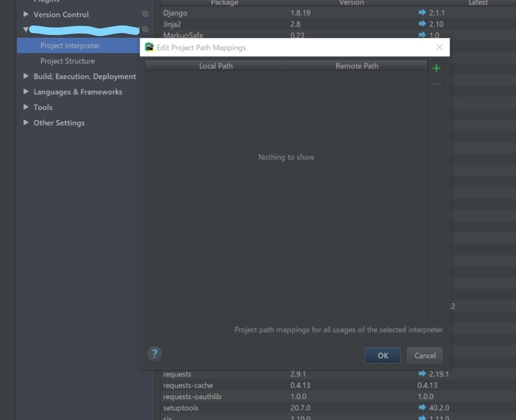Expand the Tools settings section
The width and height of the screenshot is (516, 420).
click(x=26, y=107)
